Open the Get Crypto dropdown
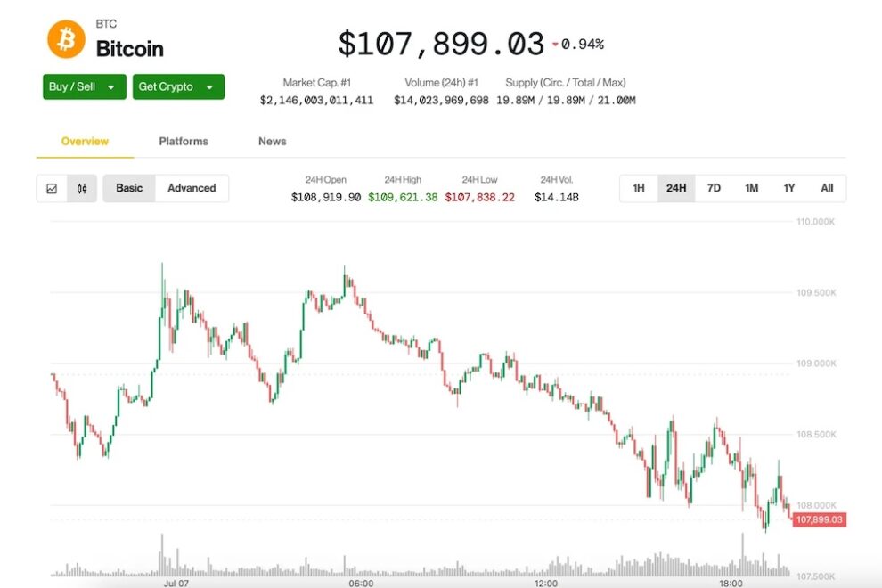The image size is (882, 588). click(178, 86)
